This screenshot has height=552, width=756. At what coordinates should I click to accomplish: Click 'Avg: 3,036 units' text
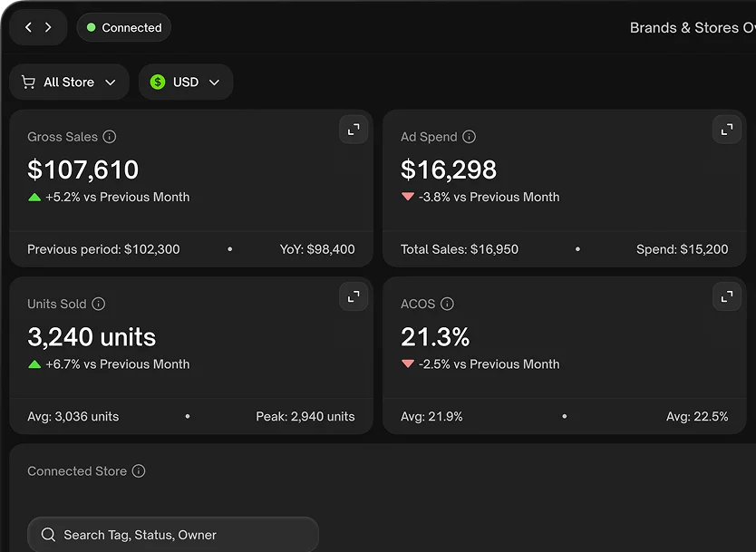tap(73, 417)
